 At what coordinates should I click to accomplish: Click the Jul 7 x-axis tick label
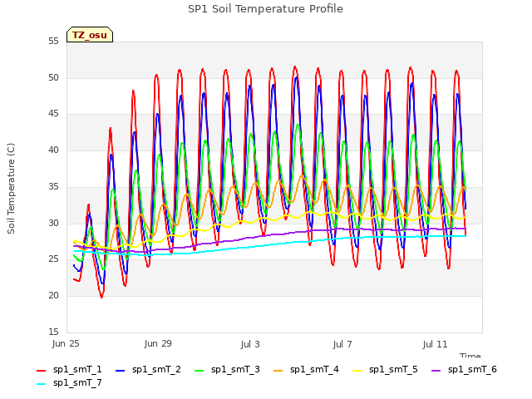(342, 344)
